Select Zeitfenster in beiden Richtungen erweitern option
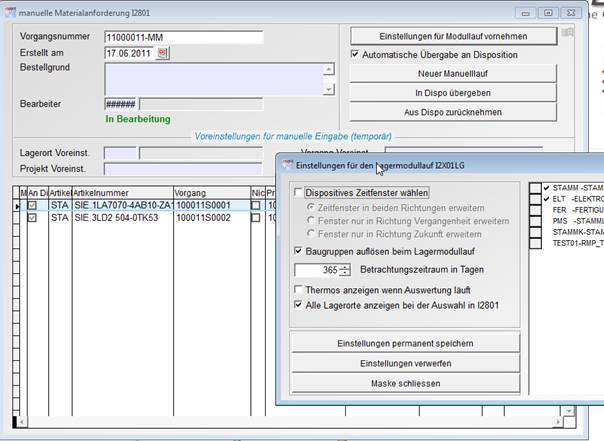Image resolution: width=604 pixels, height=441 pixels. pos(311,206)
